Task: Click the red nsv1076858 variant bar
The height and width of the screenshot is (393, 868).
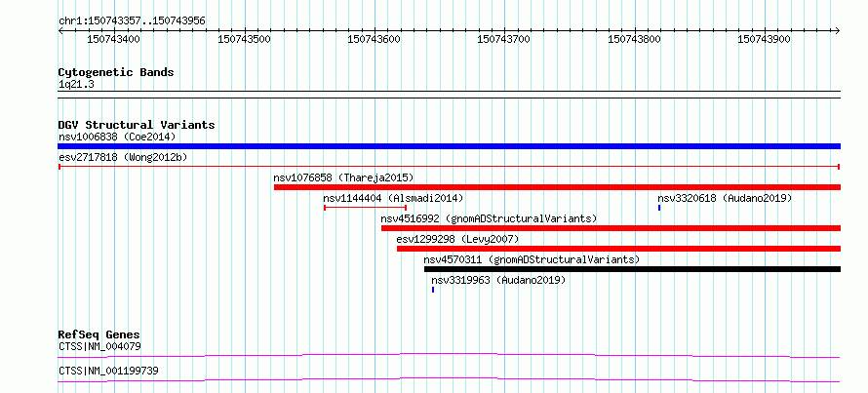Action: coord(557,187)
